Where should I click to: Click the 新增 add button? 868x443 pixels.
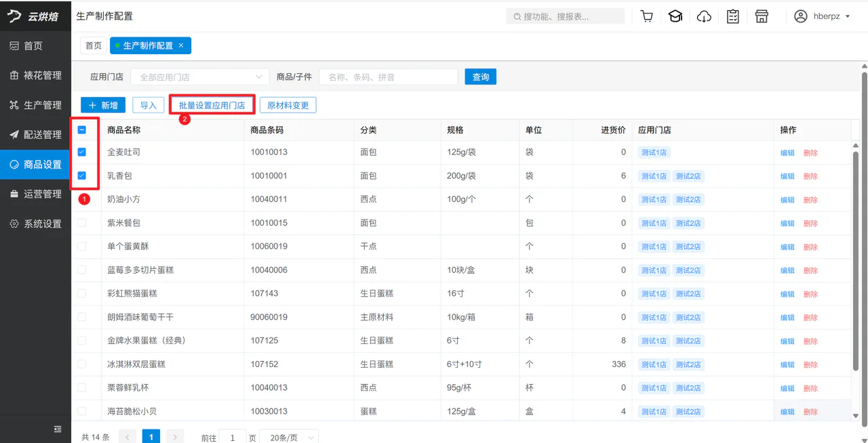pyautogui.click(x=103, y=105)
